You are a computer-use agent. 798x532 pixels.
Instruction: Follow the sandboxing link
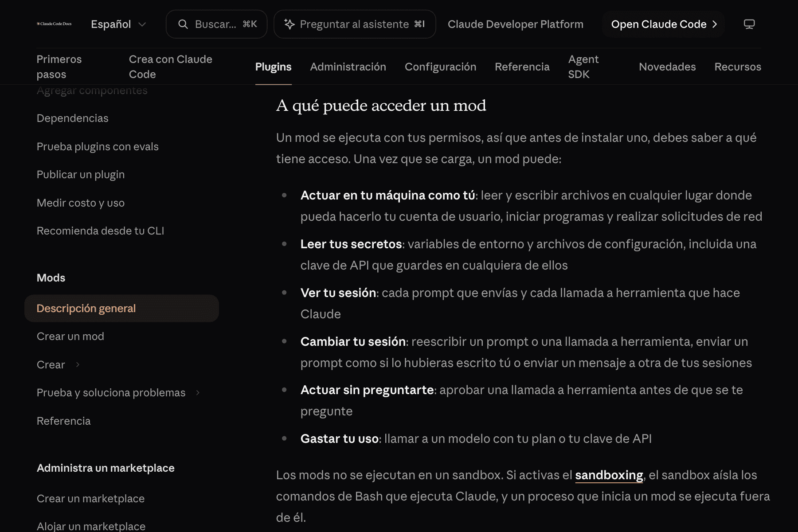pos(609,475)
